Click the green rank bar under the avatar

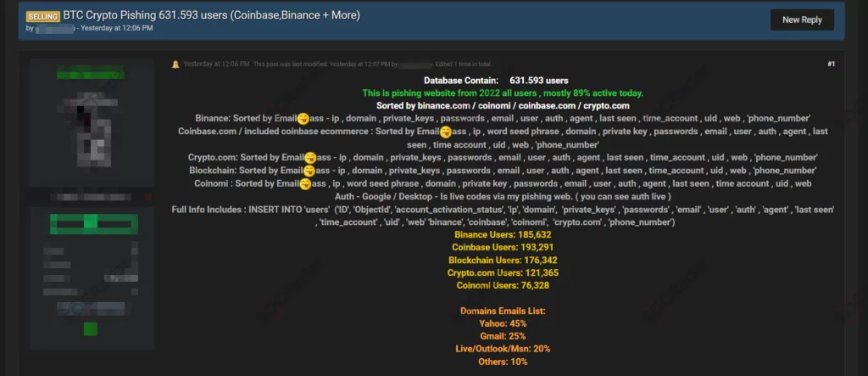tap(93, 224)
